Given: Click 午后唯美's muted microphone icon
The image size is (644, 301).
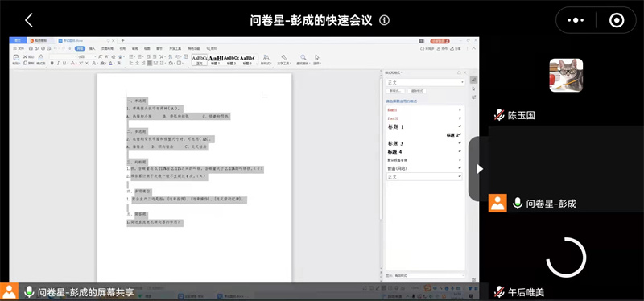Looking at the screenshot, I should click(x=499, y=292).
